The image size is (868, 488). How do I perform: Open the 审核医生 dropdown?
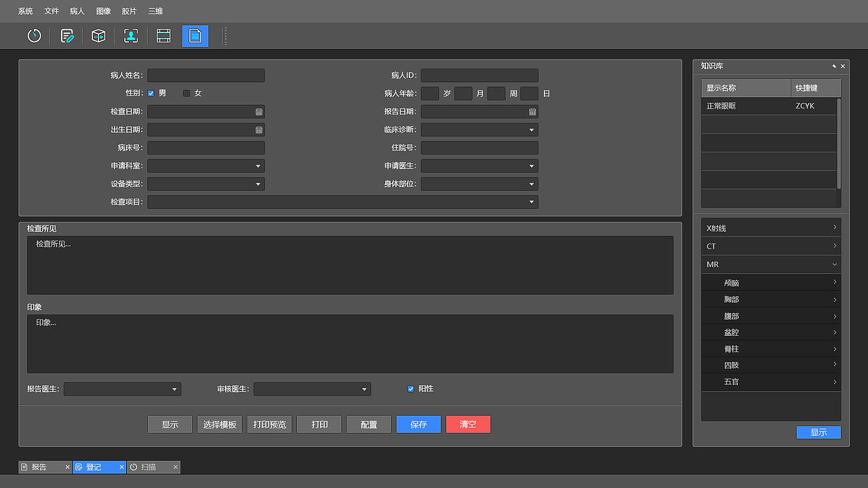pos(312,389)
